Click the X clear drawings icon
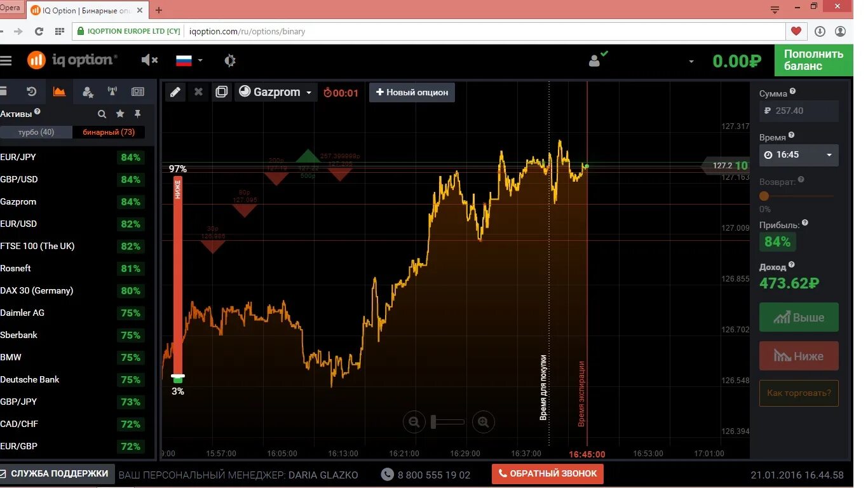Image resolution: width=868 pixels, height=488 pixels. pyautogui.click(x=198, y=92)
